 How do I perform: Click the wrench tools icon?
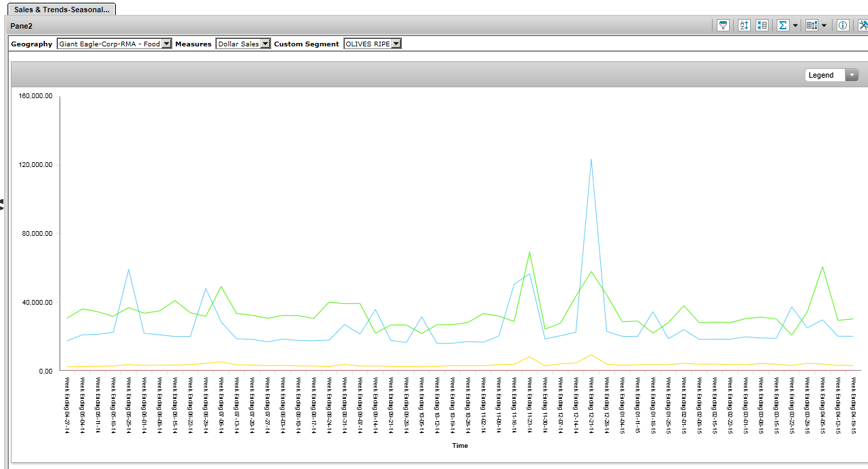point(863,25)
